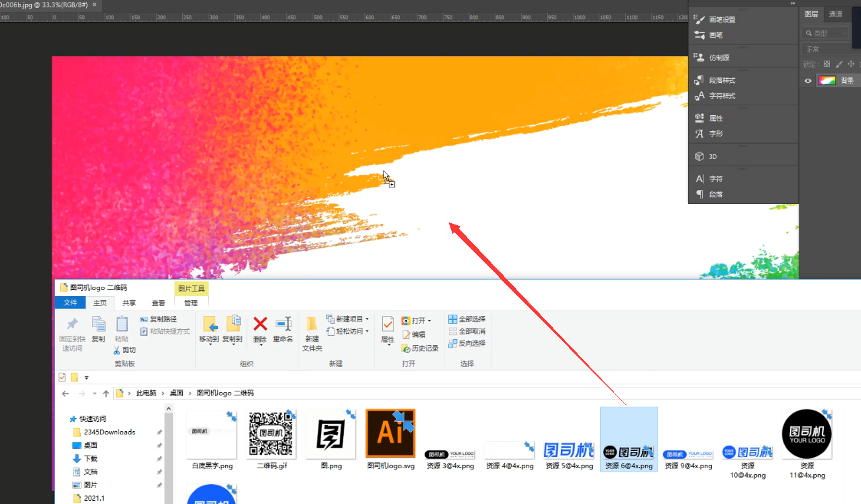Viewport: 861px width, 504px height.
Task: Click the 重命名 rename button
Action: [283, 330]
